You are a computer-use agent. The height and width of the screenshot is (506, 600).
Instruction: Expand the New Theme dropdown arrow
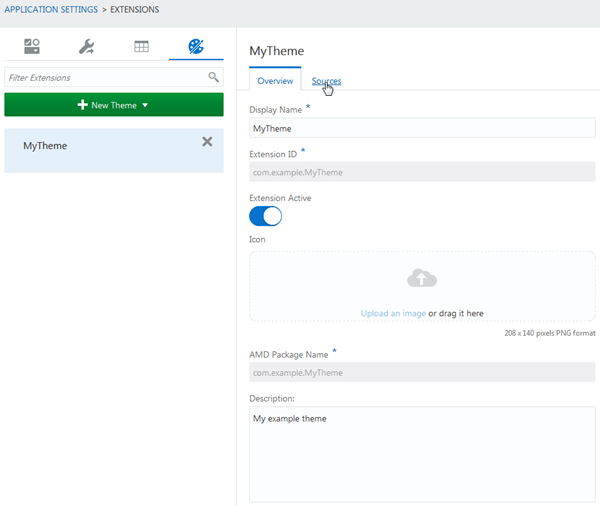click(145, 105)
